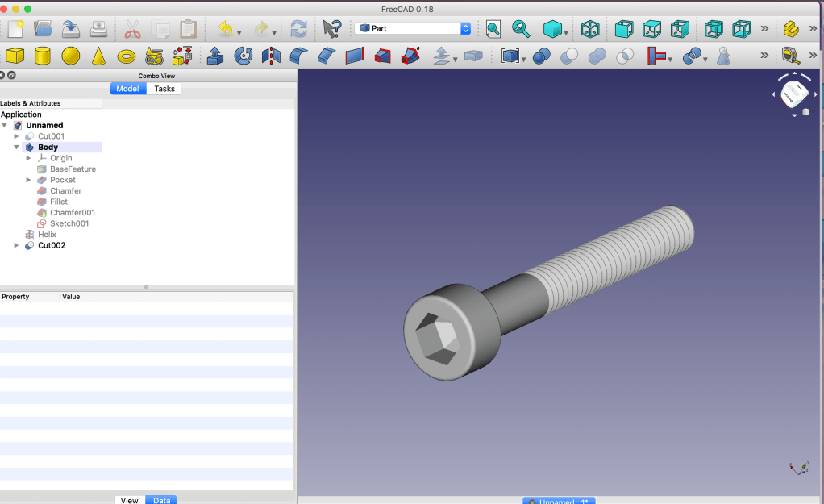Expand the Cut002 tree node

click(16, 245)
